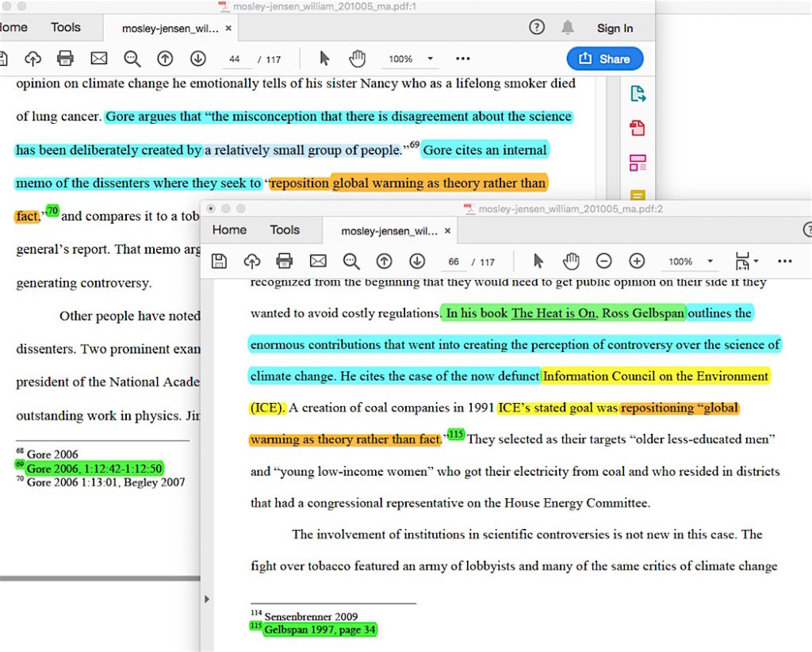Click the Print icon in the front window
Screen dimensions: 812x652
[x=285, y=261]
